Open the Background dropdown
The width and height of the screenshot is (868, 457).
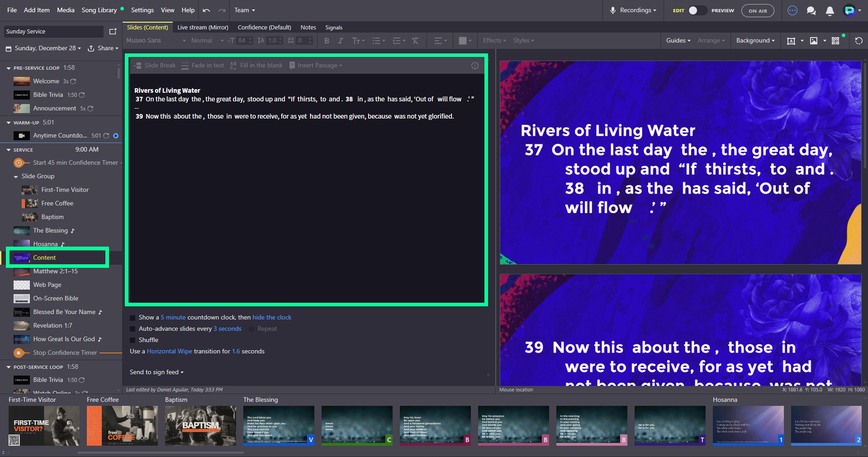point(755,41)
